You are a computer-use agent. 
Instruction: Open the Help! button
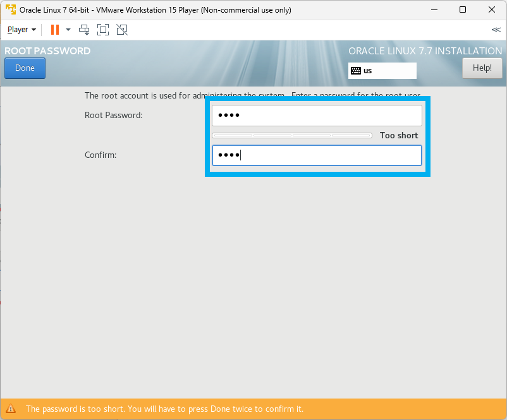pyautogui.click(x=482, y=68)
